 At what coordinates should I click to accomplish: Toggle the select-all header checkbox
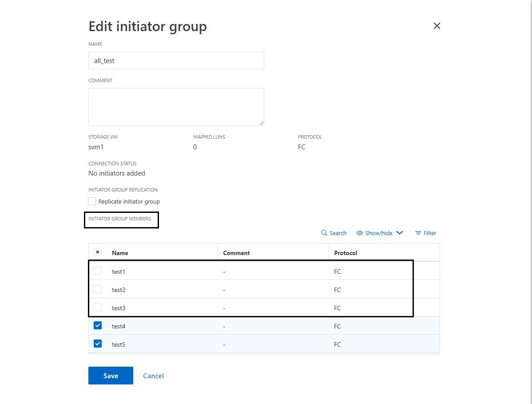click(x=98, y=252)
